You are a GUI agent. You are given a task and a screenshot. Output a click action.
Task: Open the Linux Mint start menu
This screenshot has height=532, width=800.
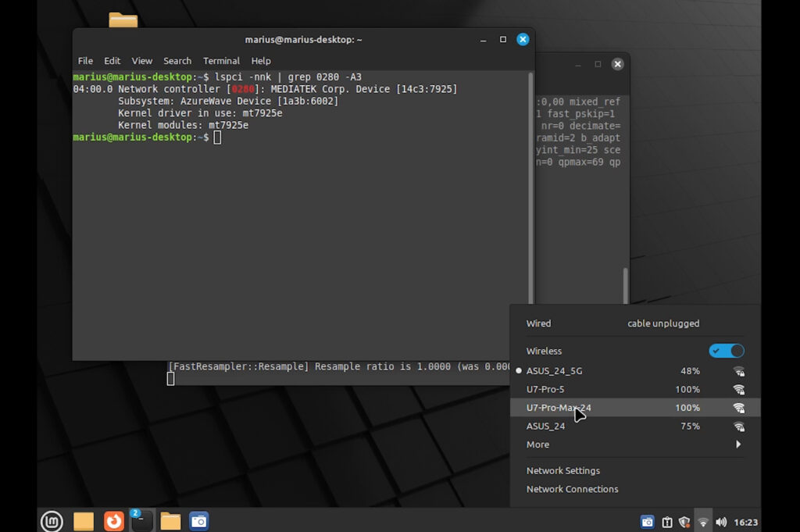pos(52,521)
